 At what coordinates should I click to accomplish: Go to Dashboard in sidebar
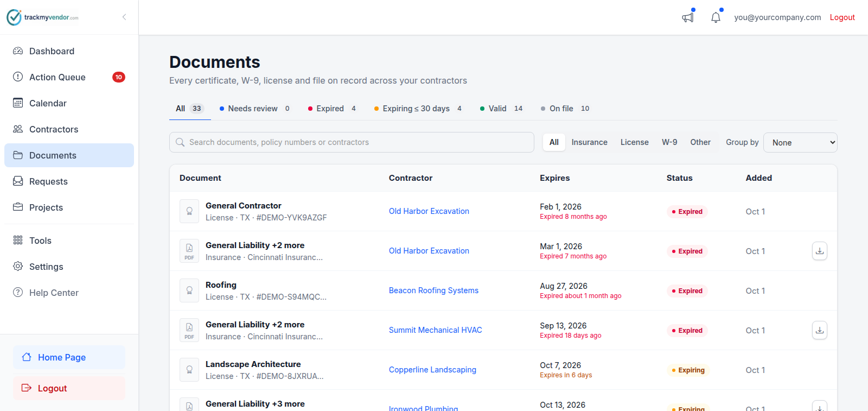point(69,51)
